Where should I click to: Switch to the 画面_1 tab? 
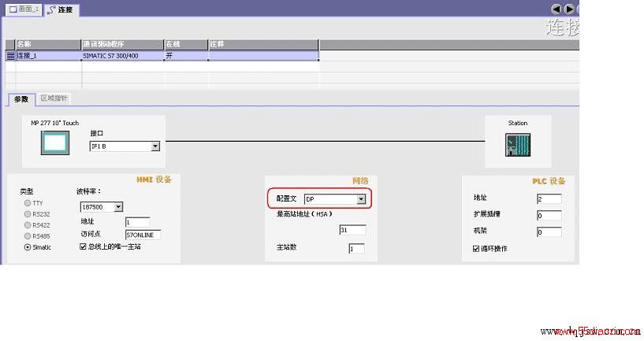click(x=24, y=9)
